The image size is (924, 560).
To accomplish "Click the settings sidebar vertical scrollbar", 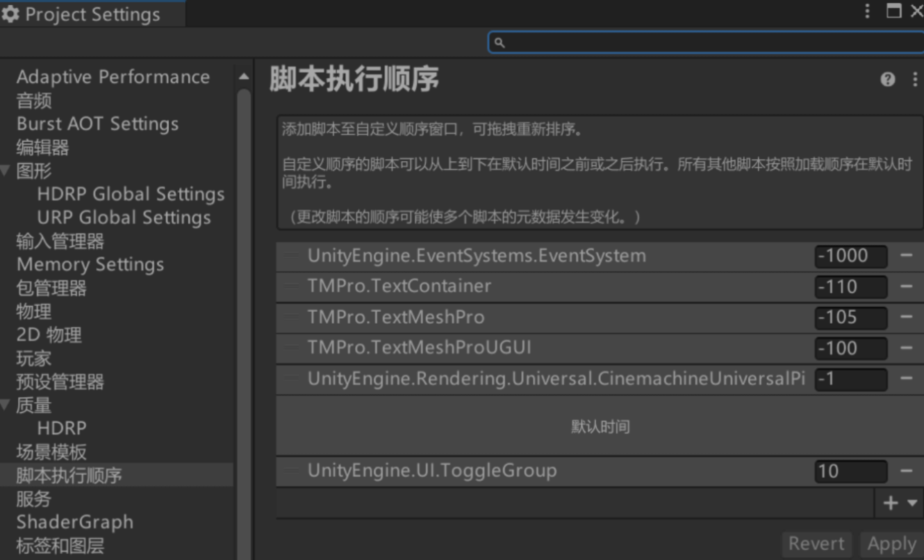I will point(244,323).
